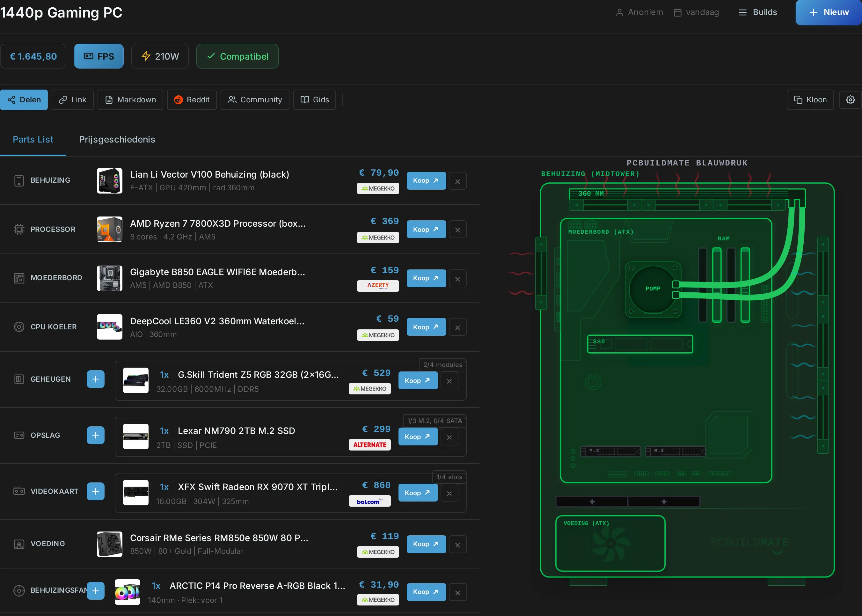862x616 pixels.
Task: Add a storage drive with plus button
Action: (x=96, y=435)
